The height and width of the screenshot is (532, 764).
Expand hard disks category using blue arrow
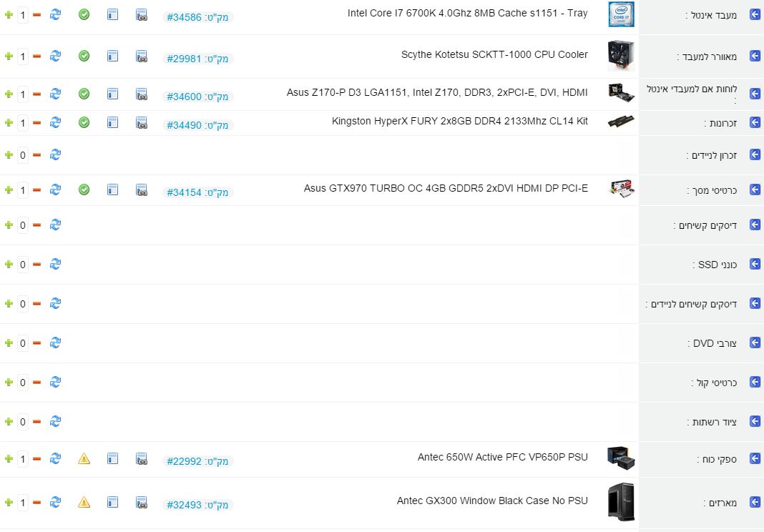pos(754,225)
